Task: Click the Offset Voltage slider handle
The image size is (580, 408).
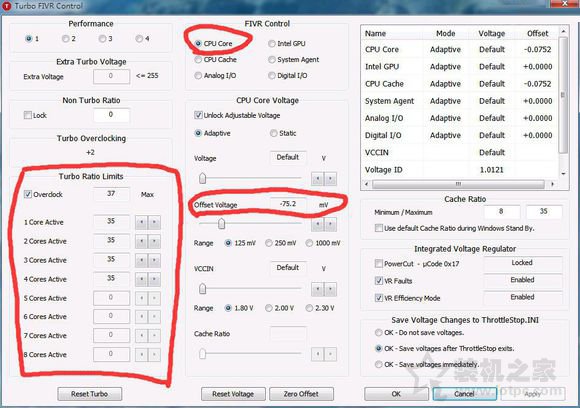Action: coord(221,224)
